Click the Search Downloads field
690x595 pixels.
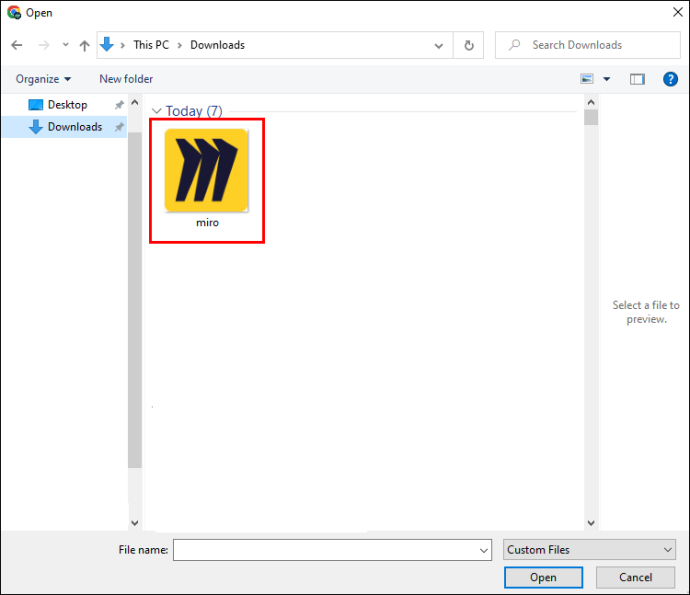[x=587, y=45]
